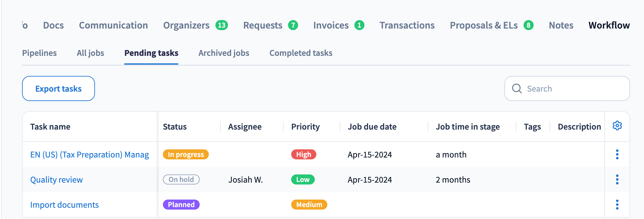This screenshot has height=219, width=644.
Task: Open the Quality review task link
Action: click(x=57, y=180)
